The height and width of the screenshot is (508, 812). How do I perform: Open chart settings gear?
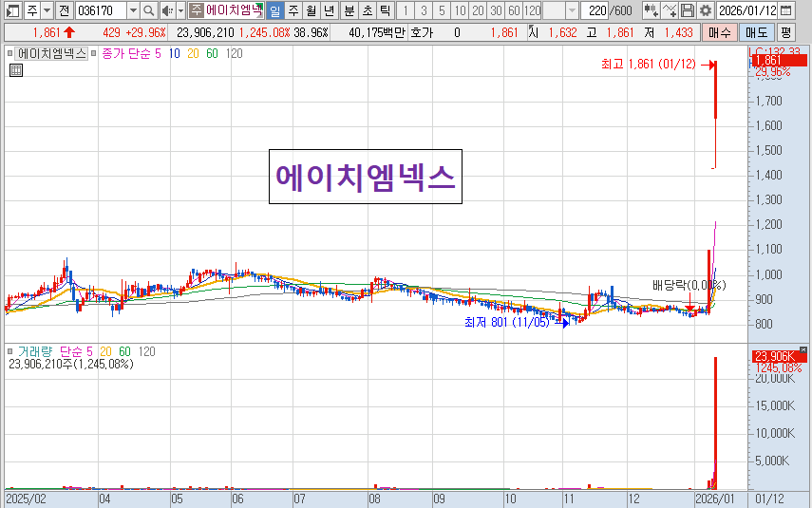(x=706, y=10)
